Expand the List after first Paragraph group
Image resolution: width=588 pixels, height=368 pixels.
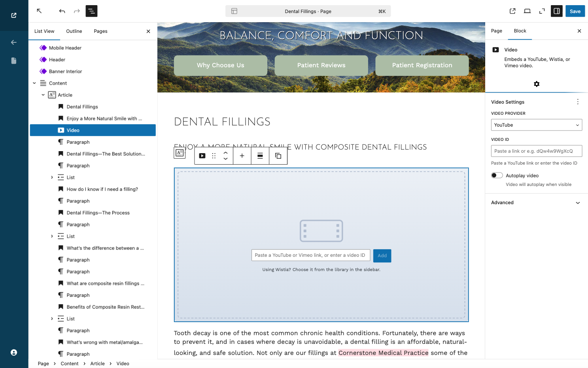pyautogui.click(x=52, y=177)
